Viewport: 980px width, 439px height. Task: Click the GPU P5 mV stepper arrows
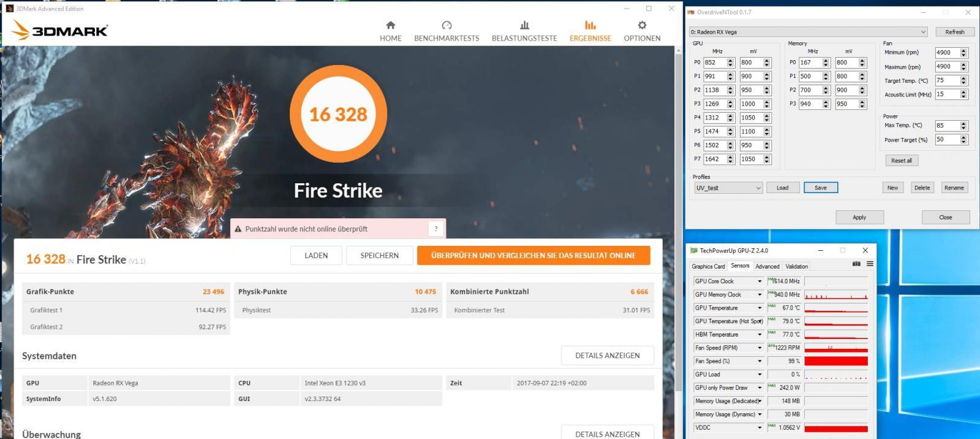tap(767, 131)
